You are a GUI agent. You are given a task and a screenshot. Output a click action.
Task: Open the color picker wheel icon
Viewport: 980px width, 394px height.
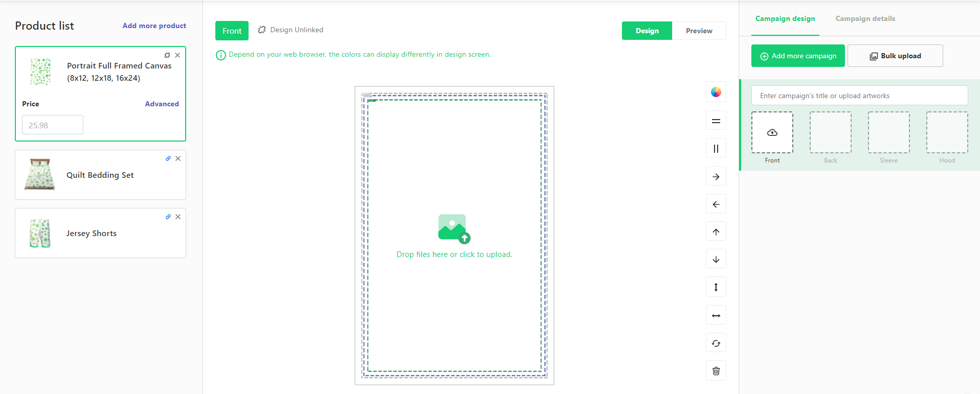716,92
